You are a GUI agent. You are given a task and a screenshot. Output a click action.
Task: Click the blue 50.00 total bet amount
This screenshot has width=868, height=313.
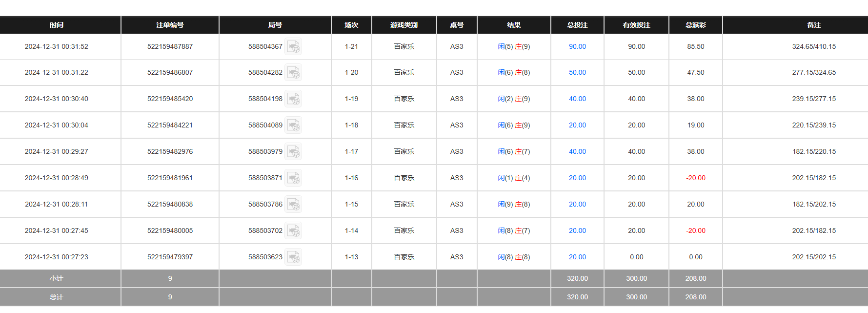pos(577,73)
